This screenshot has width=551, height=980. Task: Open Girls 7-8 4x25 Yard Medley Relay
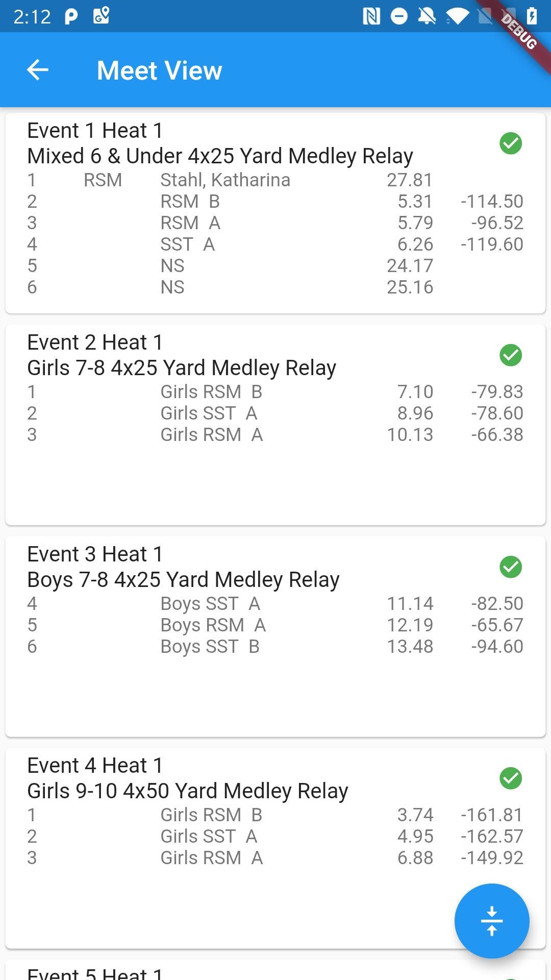[182, 367]
